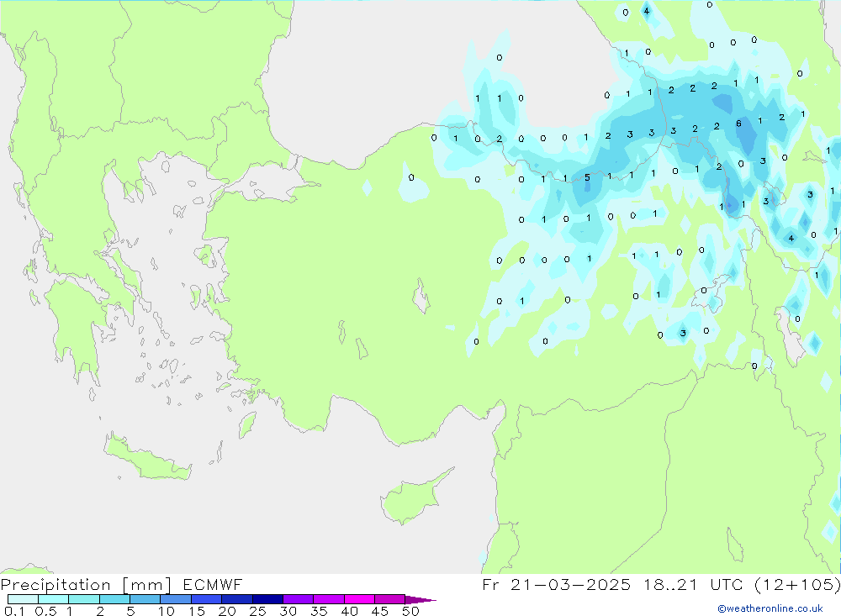Click the "0.1" legend number

click(14, 611)
